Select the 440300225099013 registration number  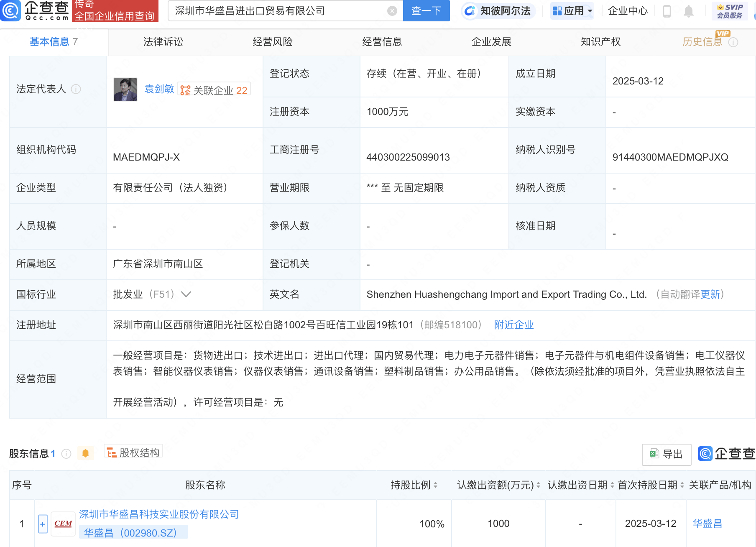[408, 157]
